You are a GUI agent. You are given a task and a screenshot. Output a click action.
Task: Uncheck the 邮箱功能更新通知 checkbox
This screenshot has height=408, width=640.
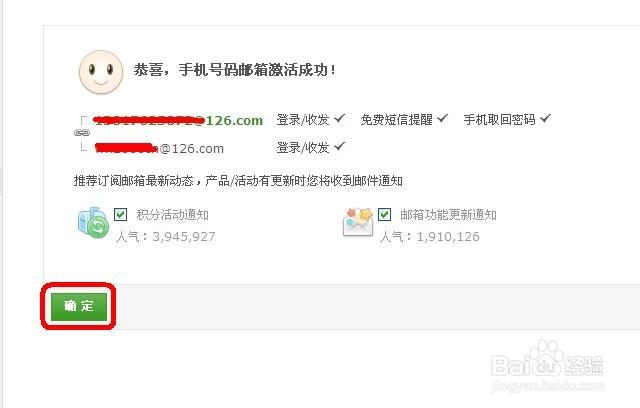(384, 214)
